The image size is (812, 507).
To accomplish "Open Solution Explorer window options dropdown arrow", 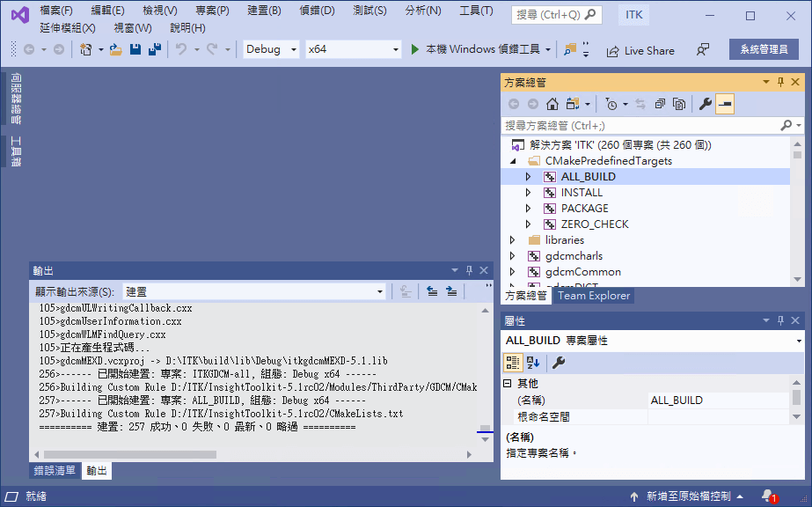I will coord(766,82).
